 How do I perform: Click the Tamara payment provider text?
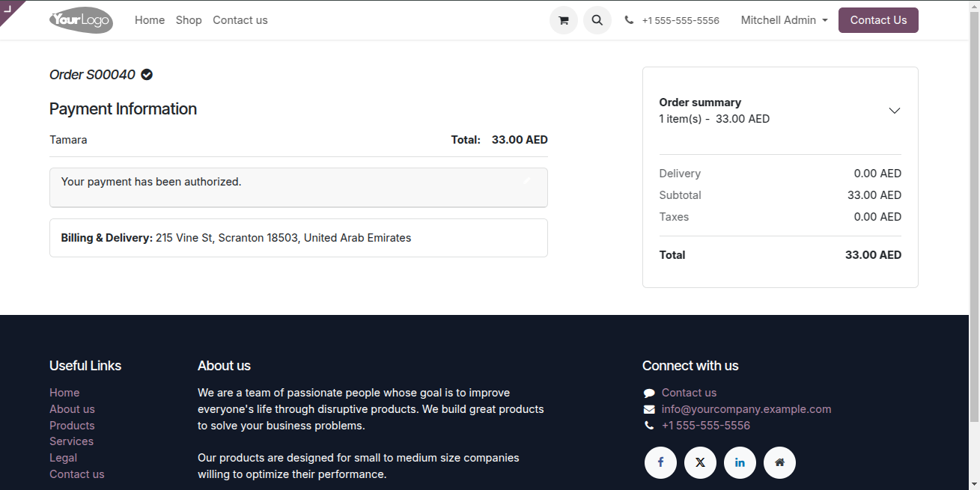(68, 140)
